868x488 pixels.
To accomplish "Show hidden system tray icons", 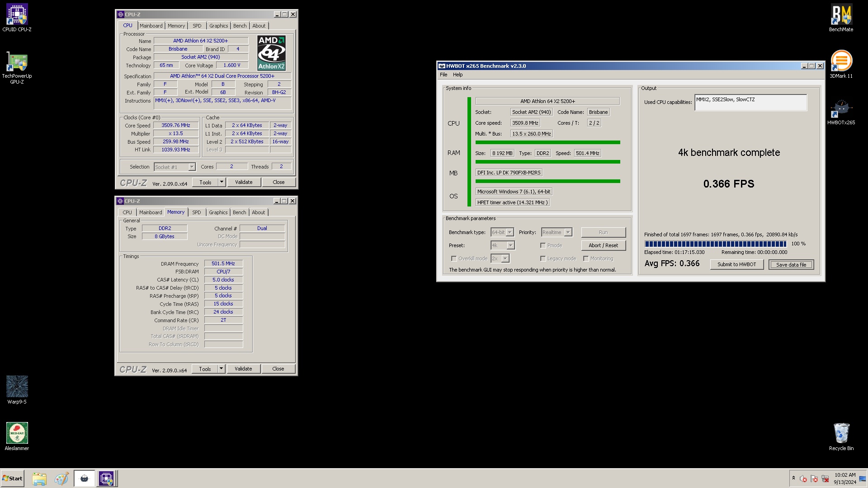I will point(793,478).
